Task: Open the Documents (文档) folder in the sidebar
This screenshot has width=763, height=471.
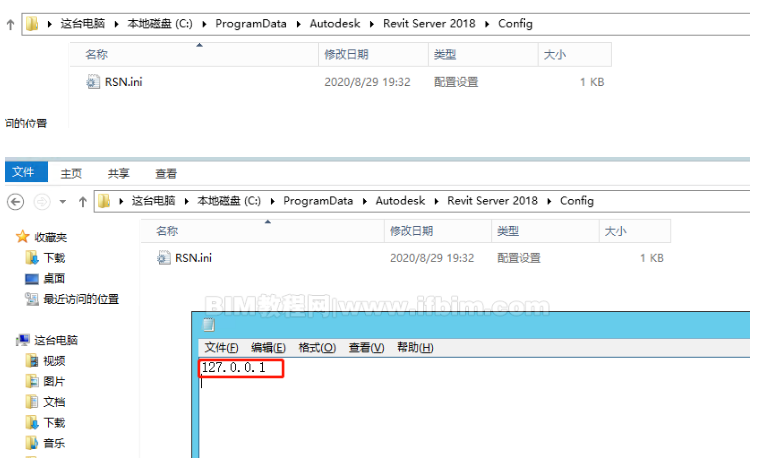Action: (x=45, y=402)
